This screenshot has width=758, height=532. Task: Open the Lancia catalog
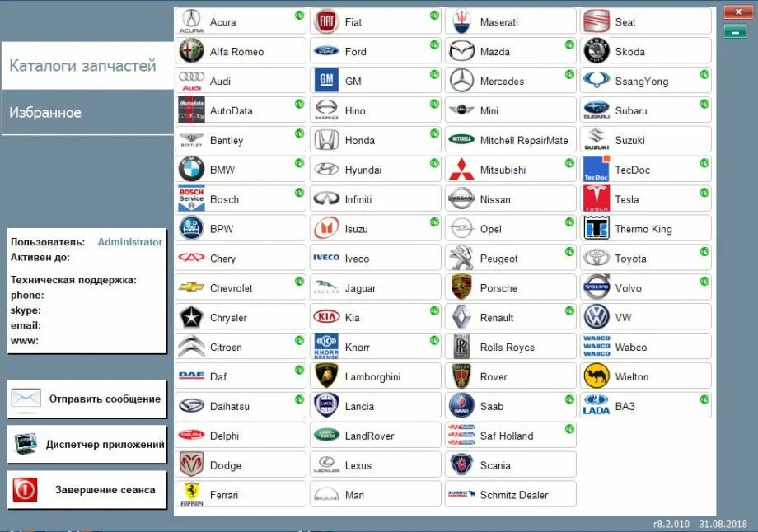(376, 406)
